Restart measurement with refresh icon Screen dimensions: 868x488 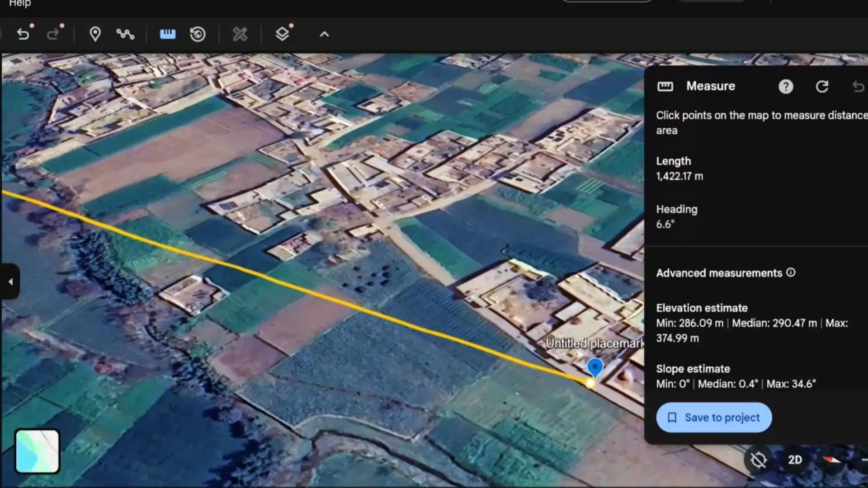822,87
